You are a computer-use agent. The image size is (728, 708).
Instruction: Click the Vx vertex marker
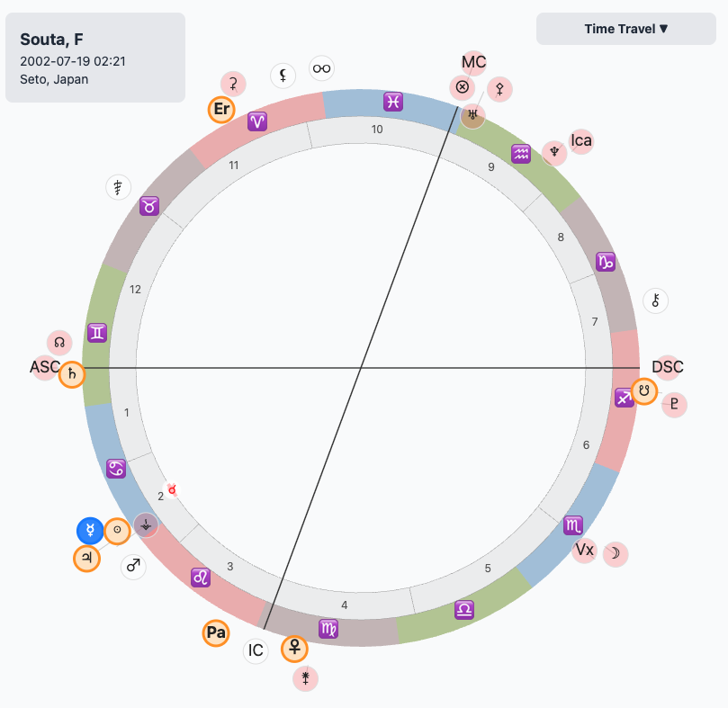pyautogui.click(x=585, y=551)
